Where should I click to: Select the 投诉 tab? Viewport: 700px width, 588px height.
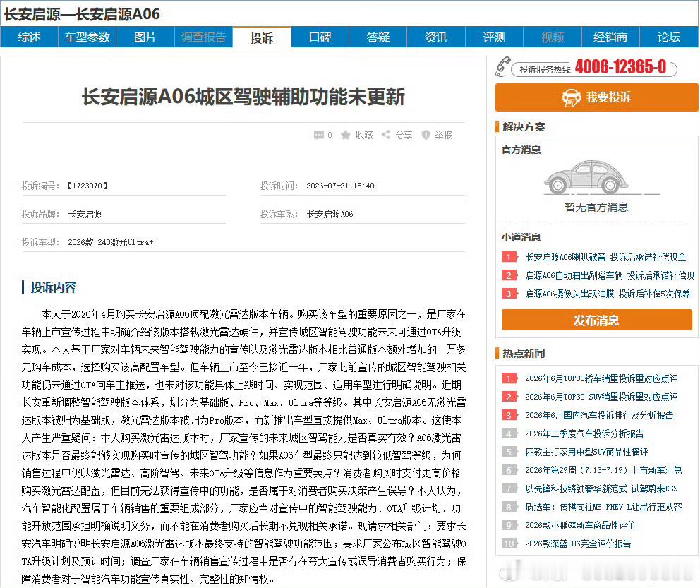[262, 37]
